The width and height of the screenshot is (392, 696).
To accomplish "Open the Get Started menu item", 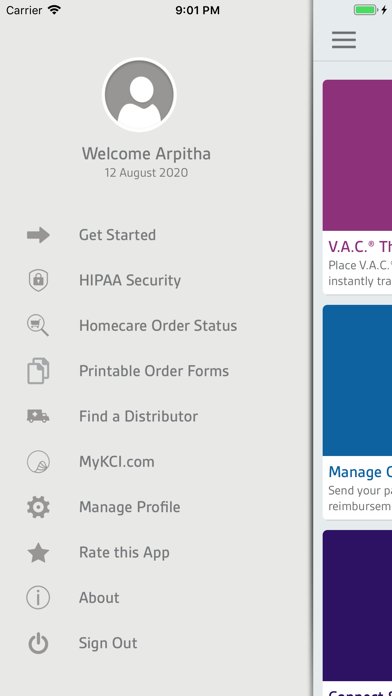I will 117,235.
